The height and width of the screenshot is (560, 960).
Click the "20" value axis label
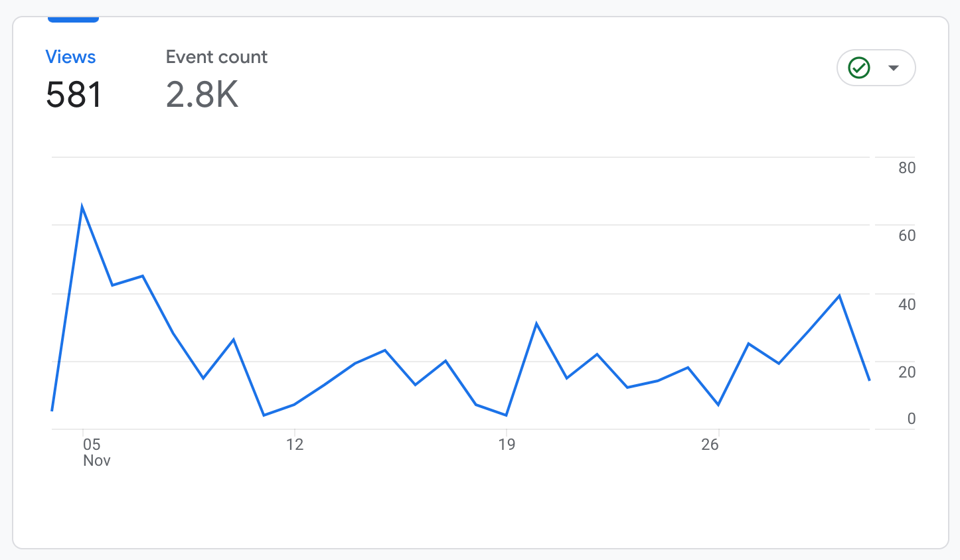point(907,372)
